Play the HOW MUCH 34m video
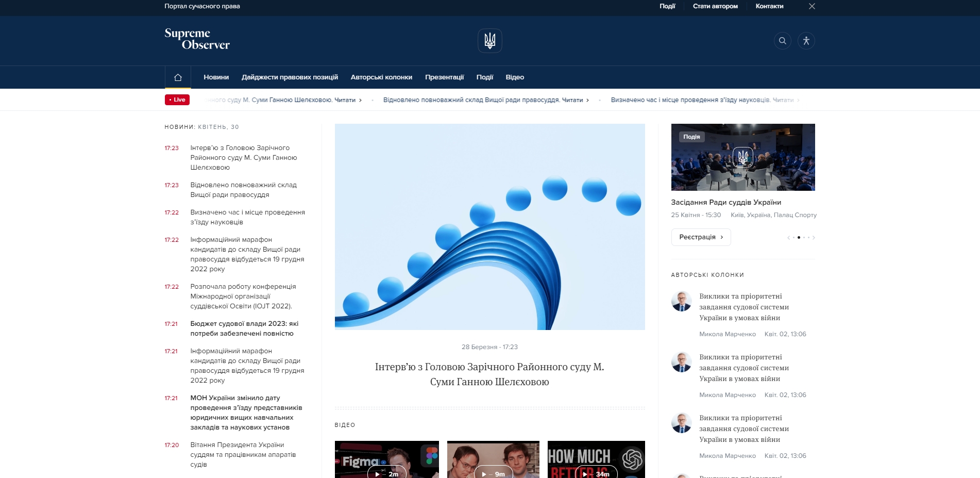 click(596, 459)
